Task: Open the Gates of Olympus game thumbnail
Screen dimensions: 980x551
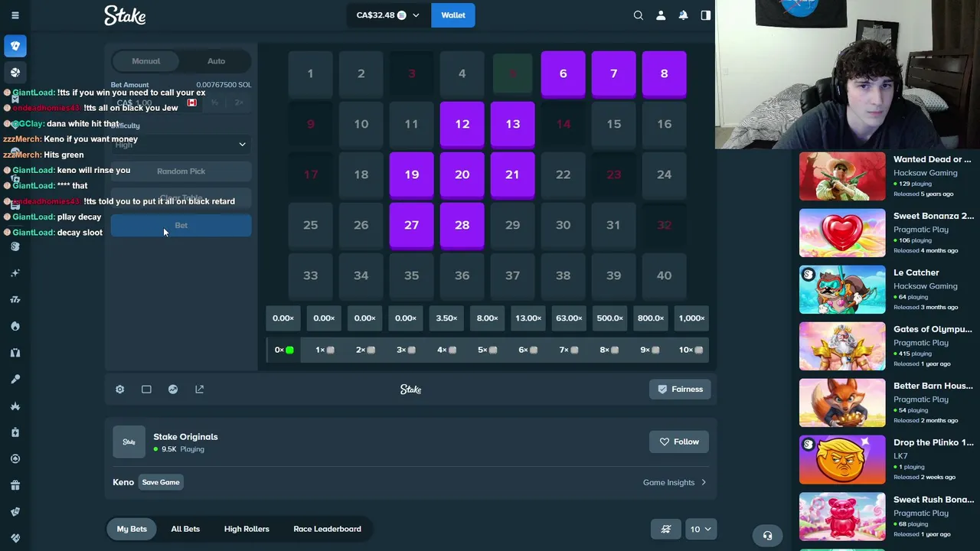Action: click(842, 346)
